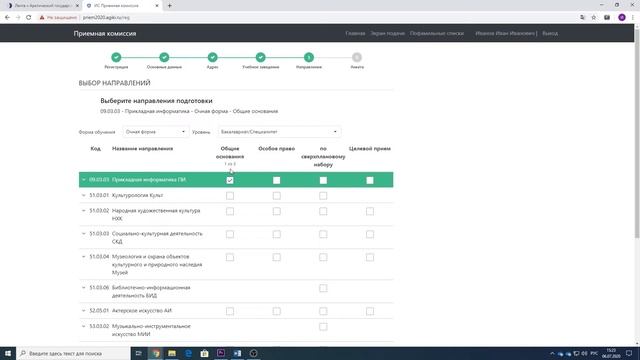Close the 'ИС Приемная комиссия' browser tab

157,6
